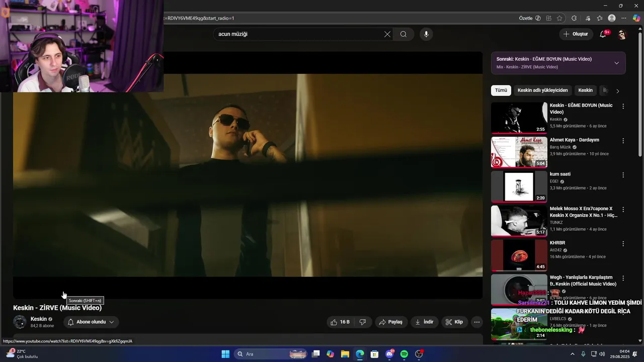Open Ahmet Kaya - Dardayım thumbnail
The width and height of the screenshot is (644, 362).
(519, 152)
